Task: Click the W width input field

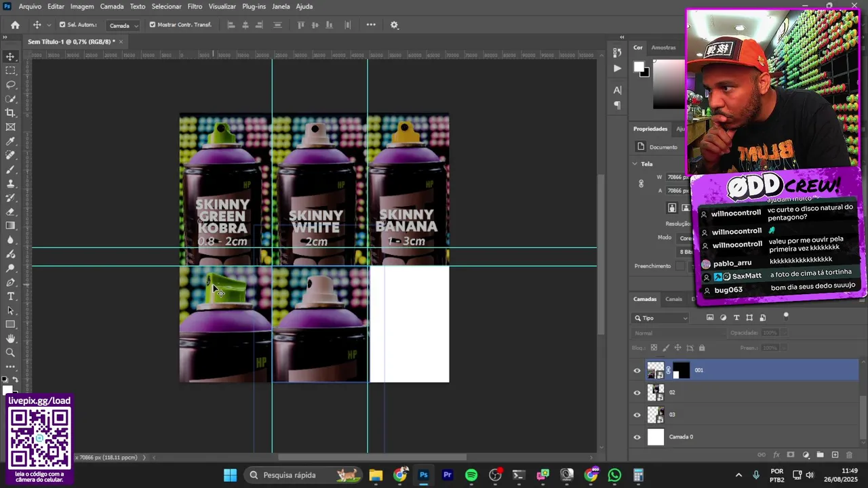Action: tap(675, 178)
